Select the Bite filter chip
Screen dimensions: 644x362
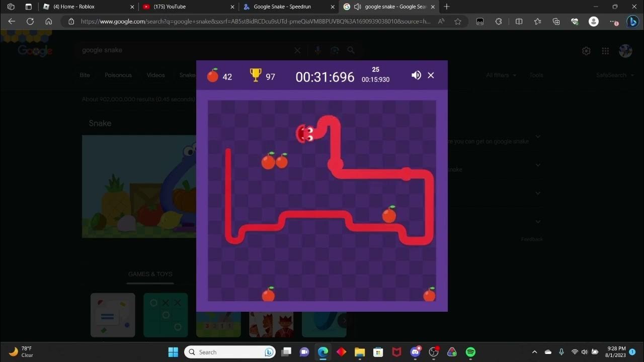click(85, 75)
